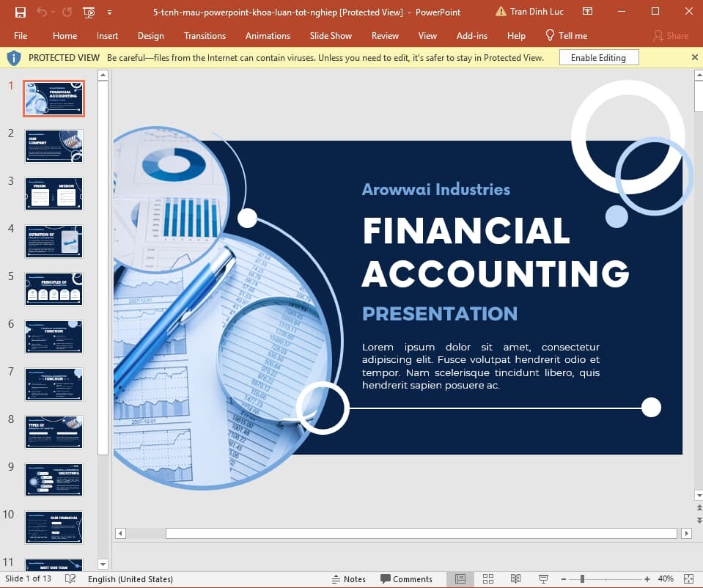
Task: Open the Comments pane
Action: pos(408,578)
